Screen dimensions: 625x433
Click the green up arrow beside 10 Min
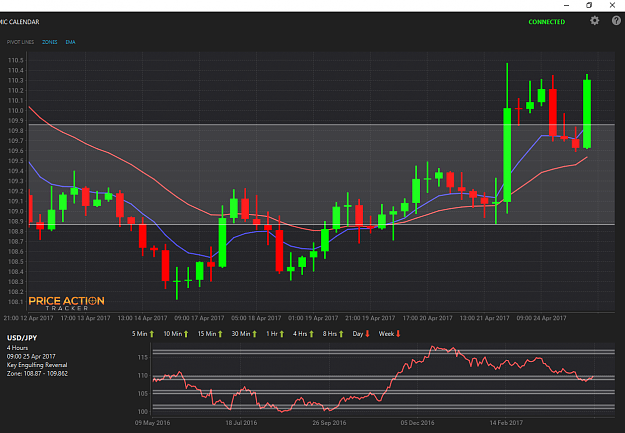pos(186,334)
